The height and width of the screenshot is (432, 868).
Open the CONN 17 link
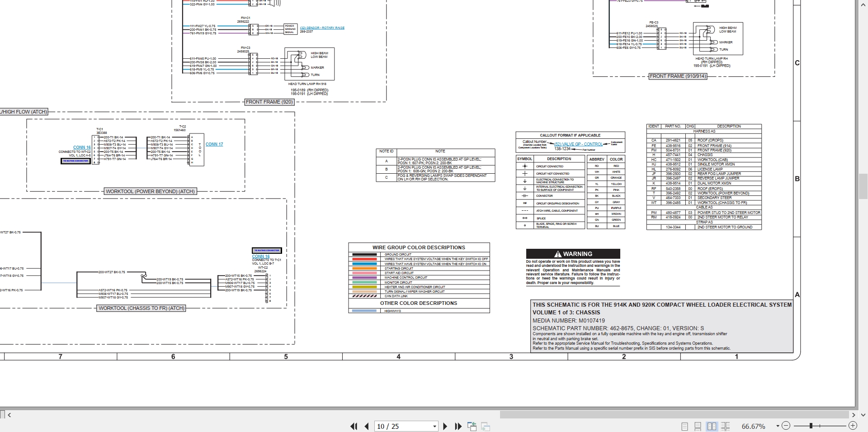(x=214, y=144)
